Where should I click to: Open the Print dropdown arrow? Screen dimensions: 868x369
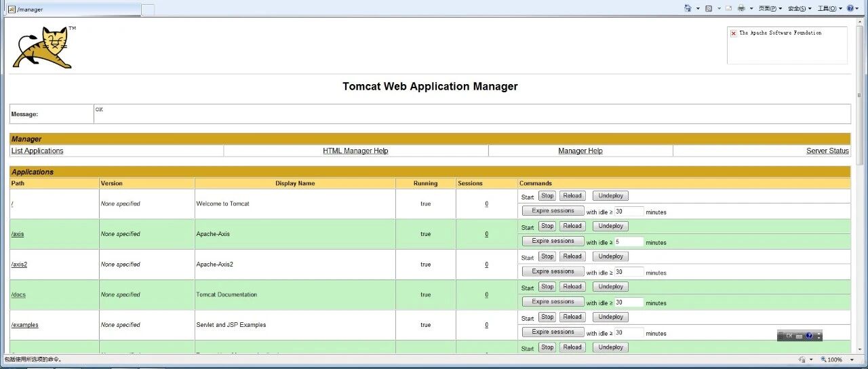click(751, 9)
